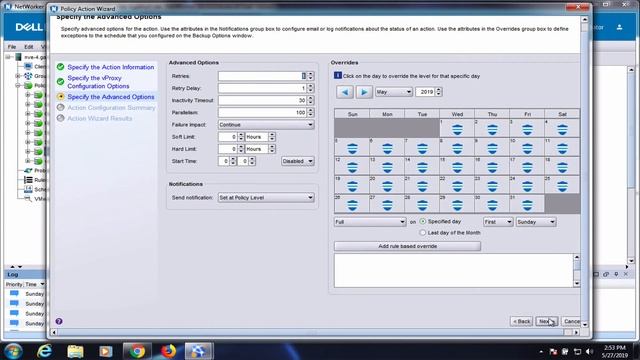Image resolution: width=640 pixels, height=360 pixels.
Task: Open the First occurrence dropdown
Action: point(498,222)
